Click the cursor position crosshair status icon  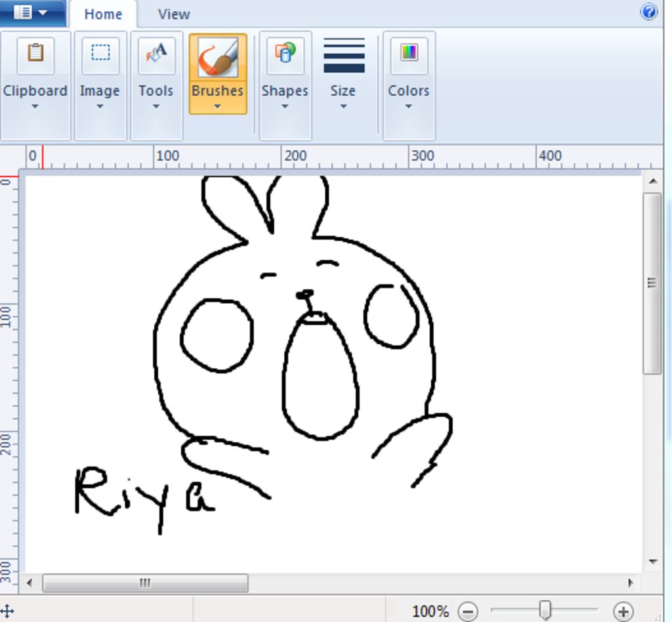click(x=8, y=612)
